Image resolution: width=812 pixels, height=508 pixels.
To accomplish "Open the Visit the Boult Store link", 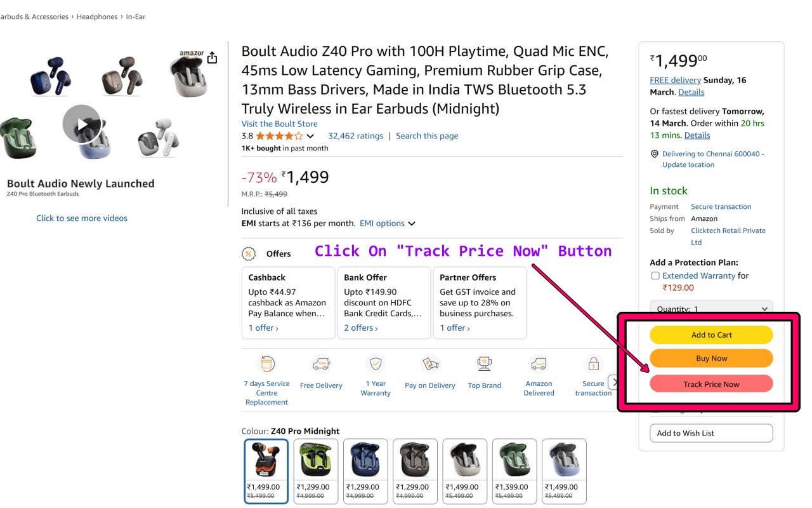I will pos(279,124).
